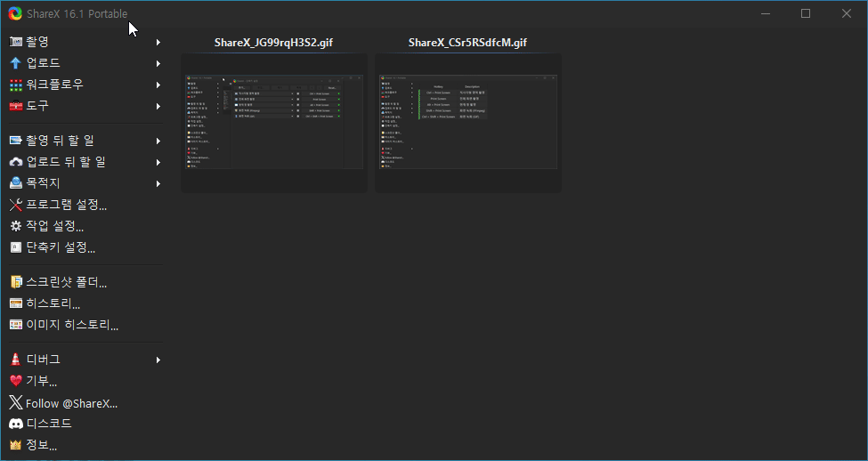
Task: Click the traffic cone icon beside 디버그
Action: coord(15,360)
